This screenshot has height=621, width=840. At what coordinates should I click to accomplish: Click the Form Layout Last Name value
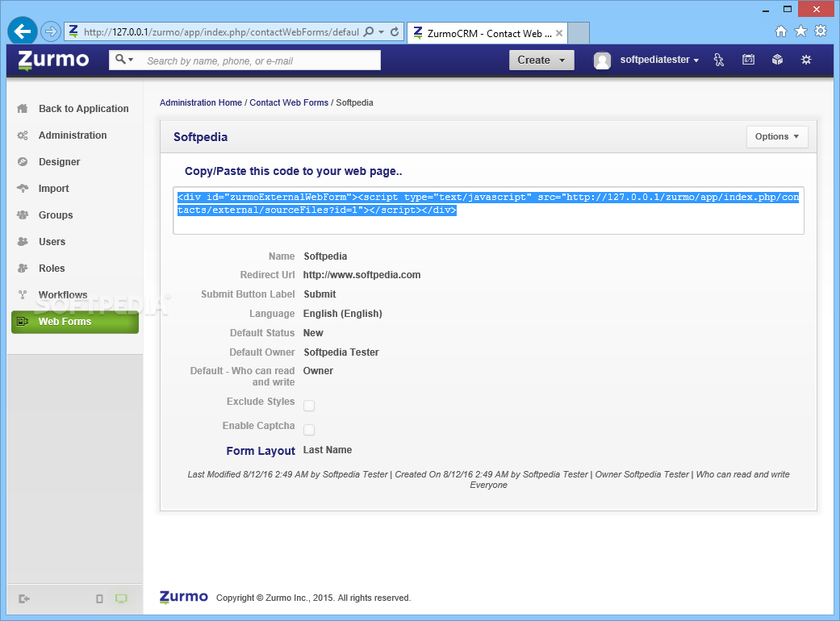click(x=328, y=450)
